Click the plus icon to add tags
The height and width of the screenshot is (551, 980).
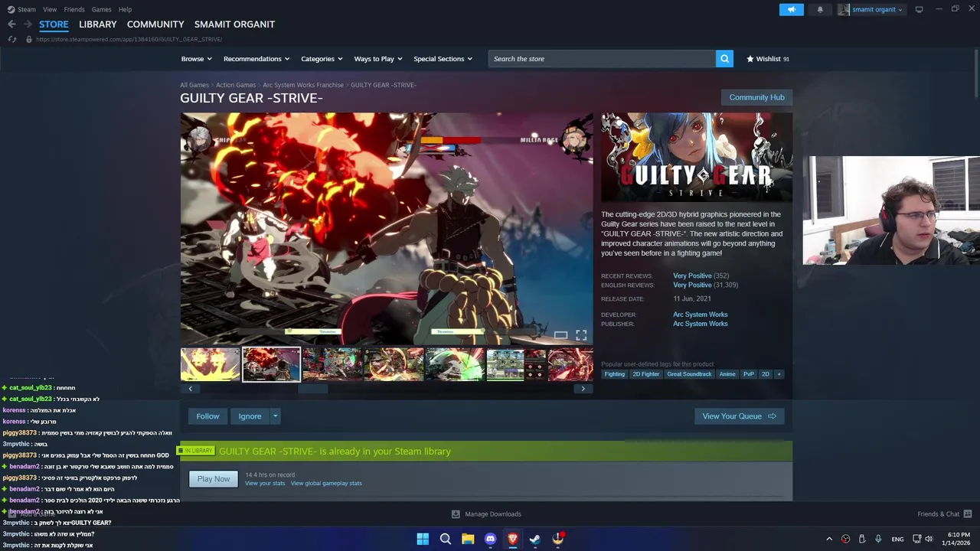click(x=779, y=374)
